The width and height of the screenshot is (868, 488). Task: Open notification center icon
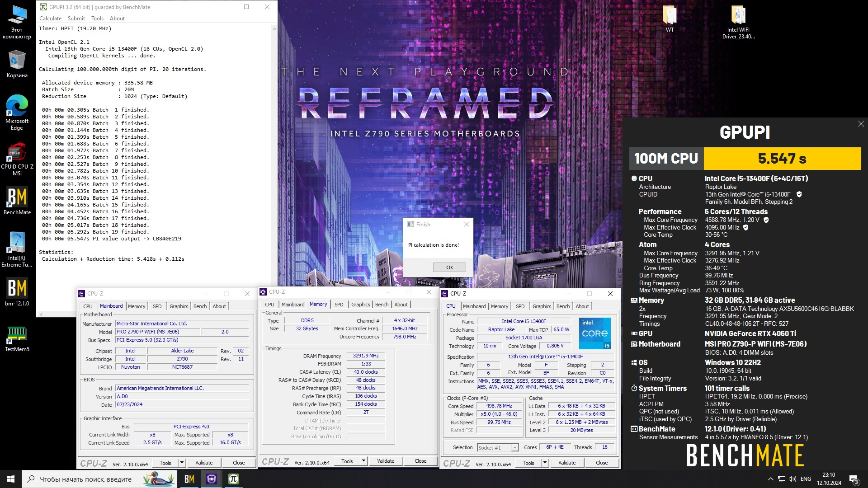854,479
